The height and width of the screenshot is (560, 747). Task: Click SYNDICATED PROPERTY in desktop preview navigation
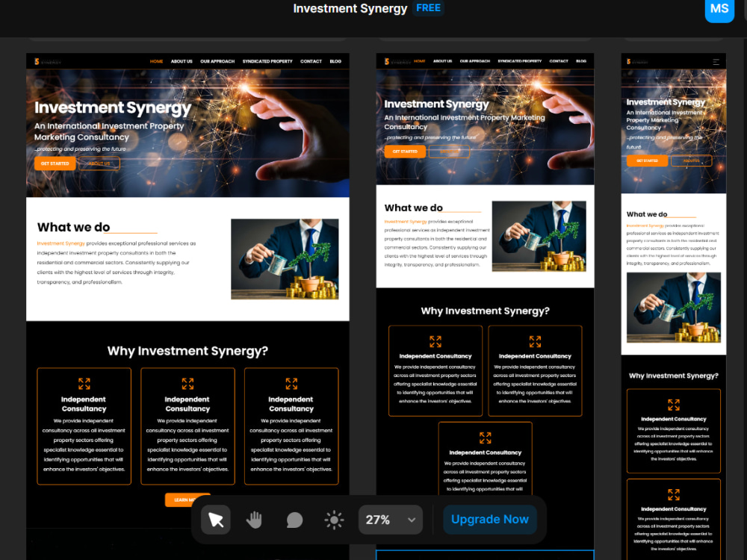(267, 61)
